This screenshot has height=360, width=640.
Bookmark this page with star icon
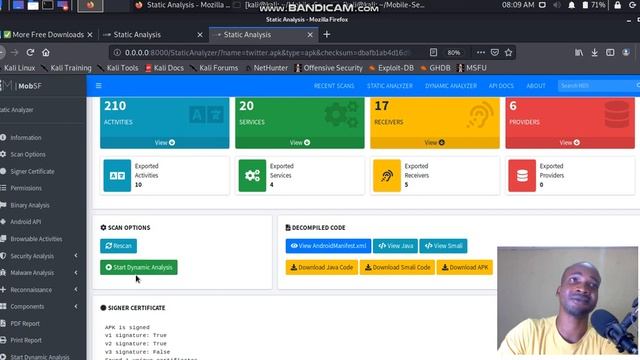click(x=508, y=53)
